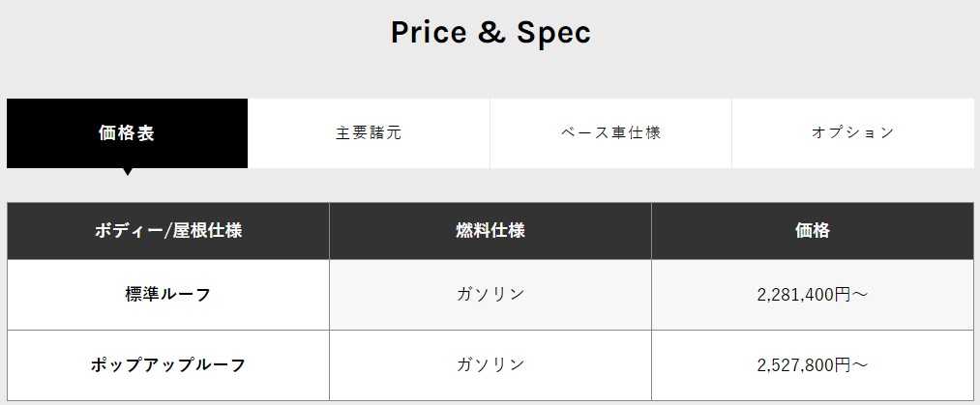Click the triangle pointer under 価格表 tab
The width and height of the screenshot is (980, 405).
(127, 172)
